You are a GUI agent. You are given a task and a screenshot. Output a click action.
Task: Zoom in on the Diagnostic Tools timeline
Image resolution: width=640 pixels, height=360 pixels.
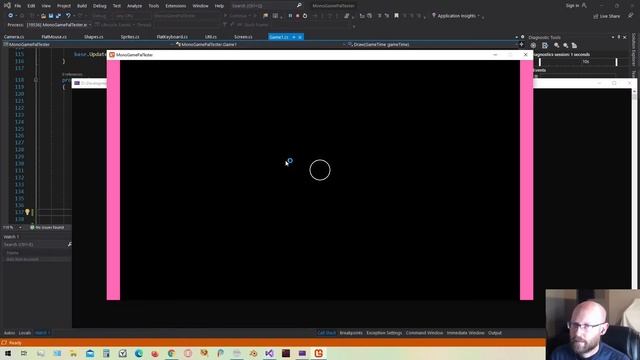(x=557, y=45)
